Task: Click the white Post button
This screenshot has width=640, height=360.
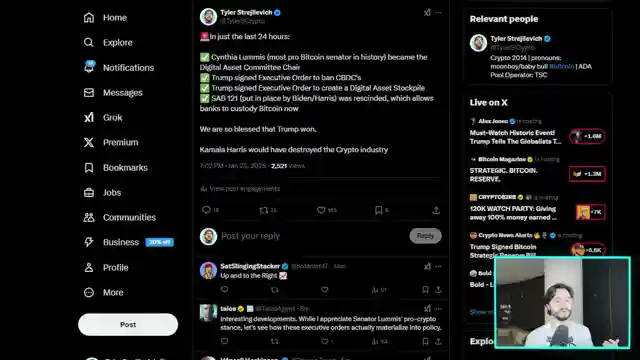Action: [128, 324]
